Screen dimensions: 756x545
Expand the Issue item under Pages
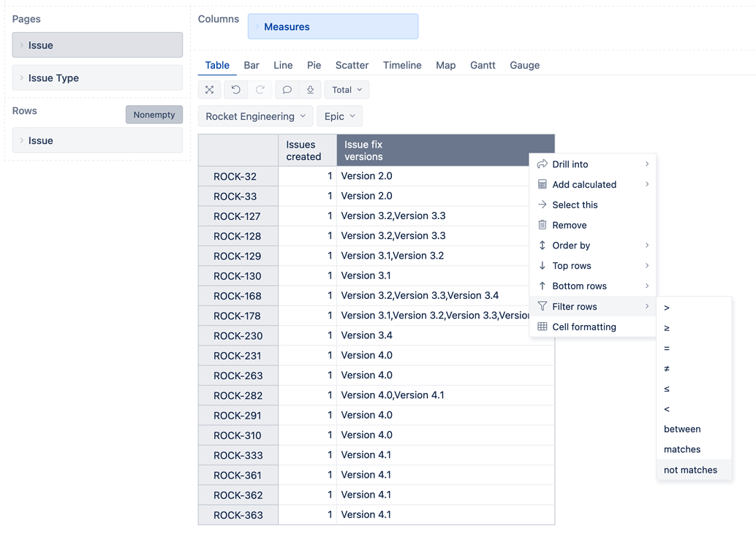click(x=97, y=45)
